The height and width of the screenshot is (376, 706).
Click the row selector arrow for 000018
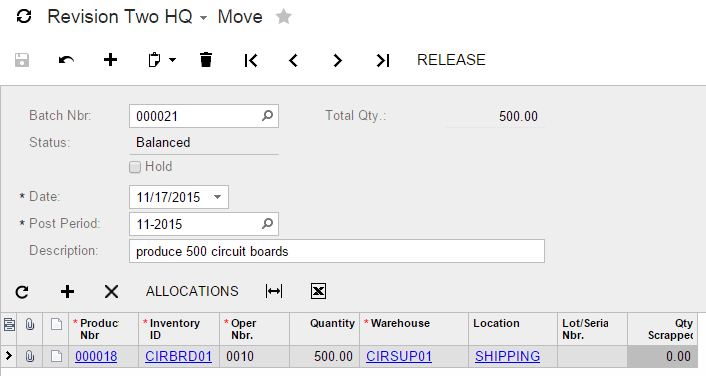(x=9, y=356)
